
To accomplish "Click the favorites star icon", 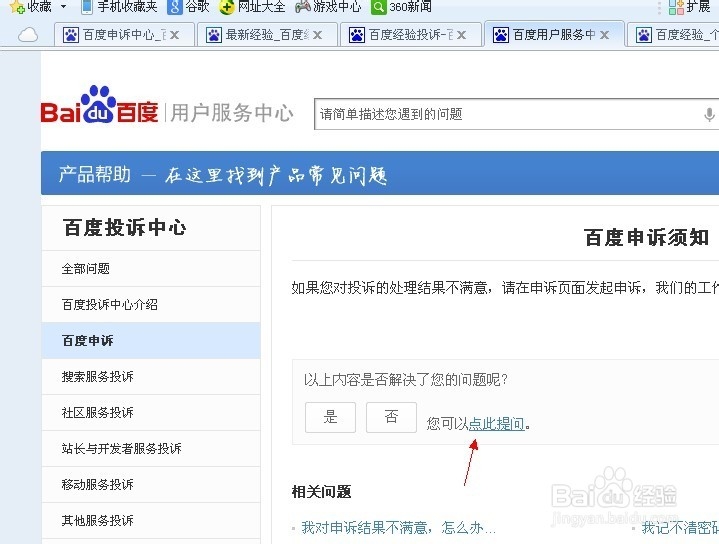I will [x=17, y=7].
